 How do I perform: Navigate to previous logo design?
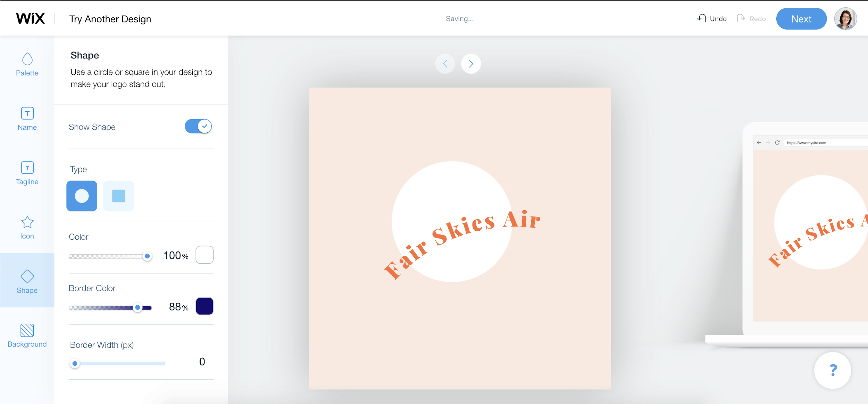[x=445, y=63]
